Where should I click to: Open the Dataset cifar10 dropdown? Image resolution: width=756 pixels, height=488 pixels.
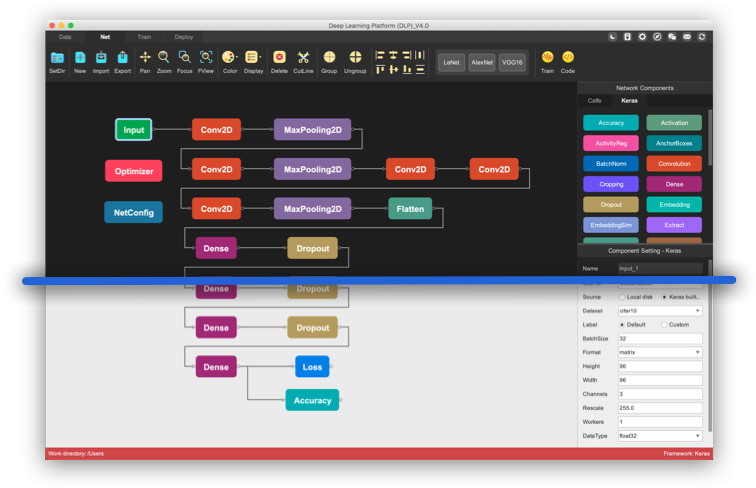point(660,311)
